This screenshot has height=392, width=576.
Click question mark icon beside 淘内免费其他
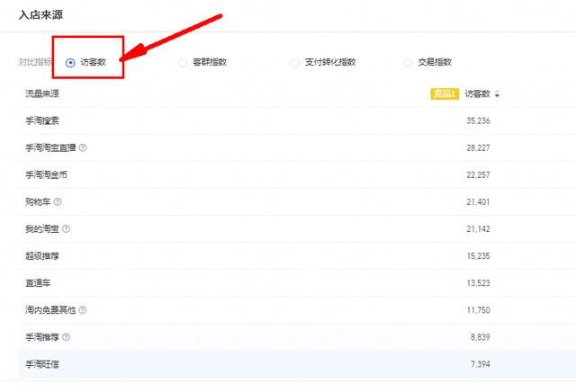[x=83, y=310]
